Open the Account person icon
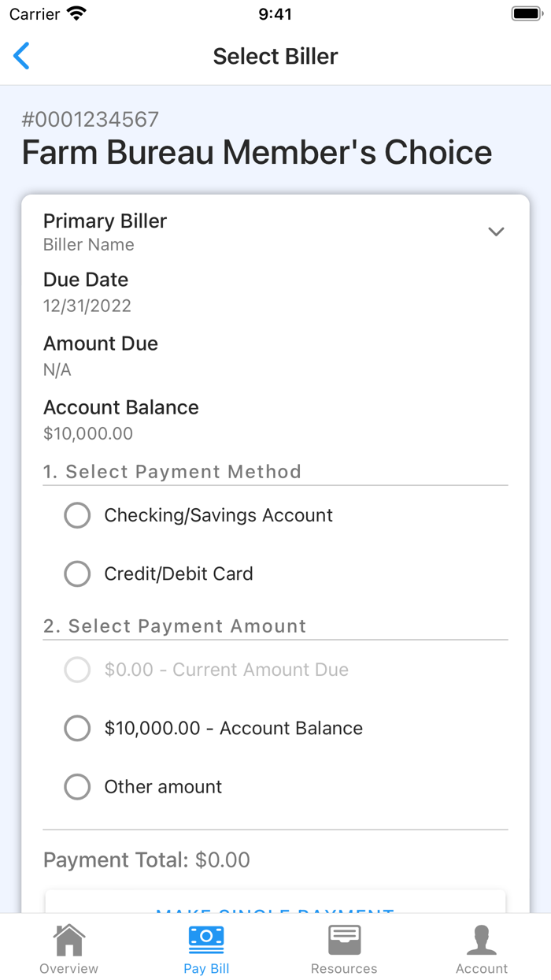Image resolution: width=551 pixels, height=980 pixels. coord(482,940)
